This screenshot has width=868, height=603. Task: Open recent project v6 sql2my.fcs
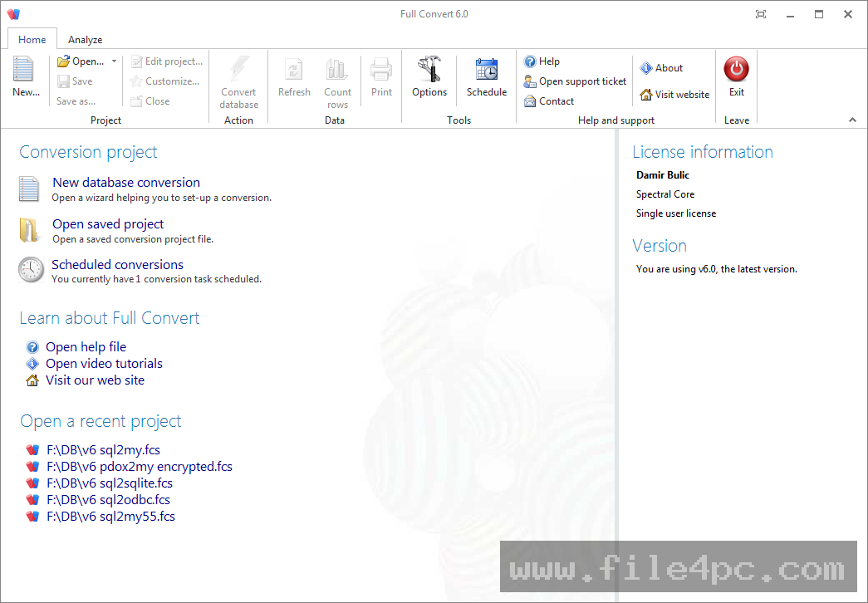104,449
